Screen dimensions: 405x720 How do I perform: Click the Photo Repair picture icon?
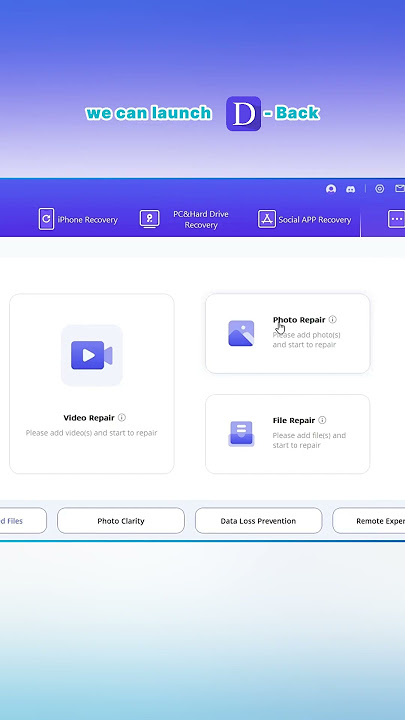tap(241, 333)
